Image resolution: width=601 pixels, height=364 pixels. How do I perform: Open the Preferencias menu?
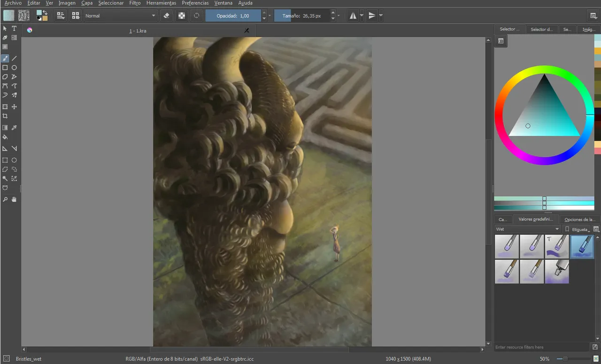[x=195, y=3]
